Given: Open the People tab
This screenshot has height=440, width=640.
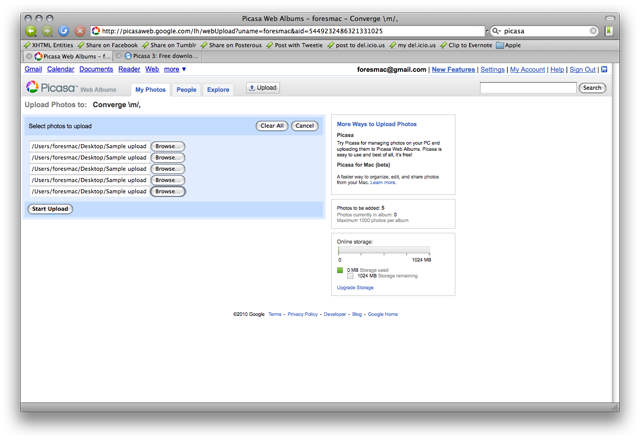Looking at the screenshot, I should tap(186, 89).
